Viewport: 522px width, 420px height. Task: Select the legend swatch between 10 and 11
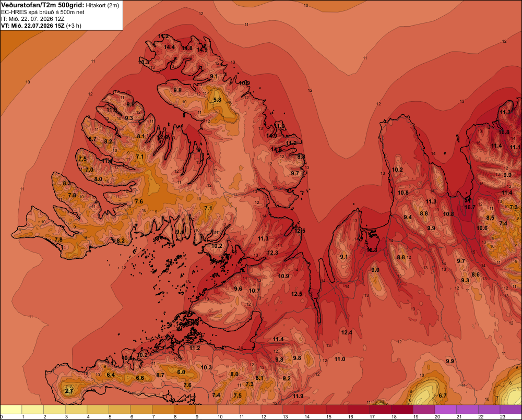click(x=229, y=410)
